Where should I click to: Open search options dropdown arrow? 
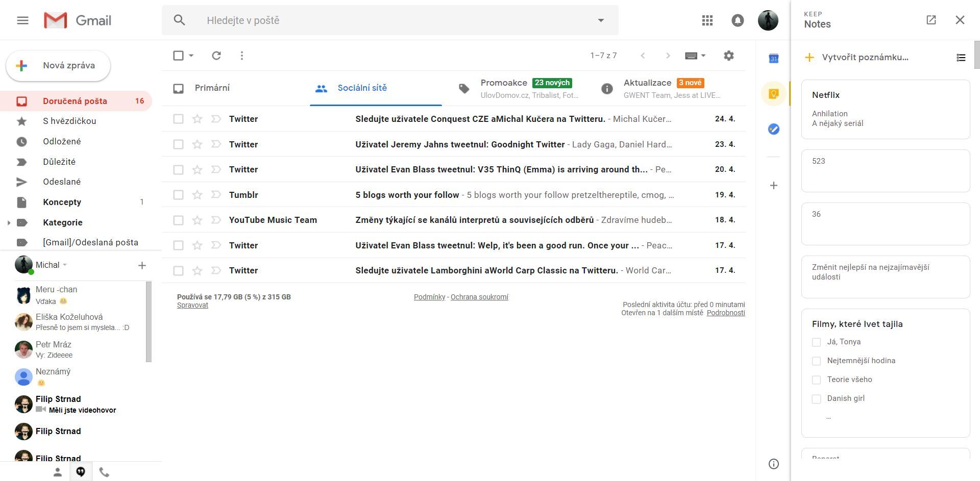pos(601,20)
